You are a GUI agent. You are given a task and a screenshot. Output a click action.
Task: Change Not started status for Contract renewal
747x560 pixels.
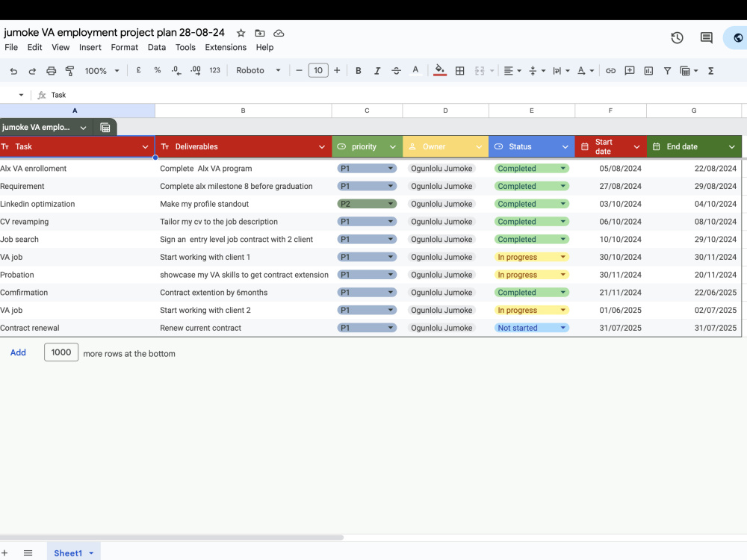(531, 328)
